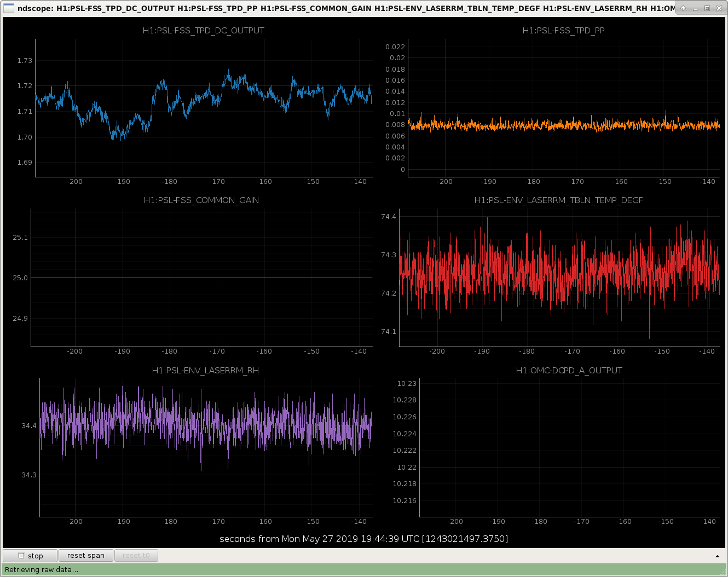The image size is (728, 577).
Task: Click the H1:PSL-FSS_COMMON_GAIN plot title
Action: [201, 200]
